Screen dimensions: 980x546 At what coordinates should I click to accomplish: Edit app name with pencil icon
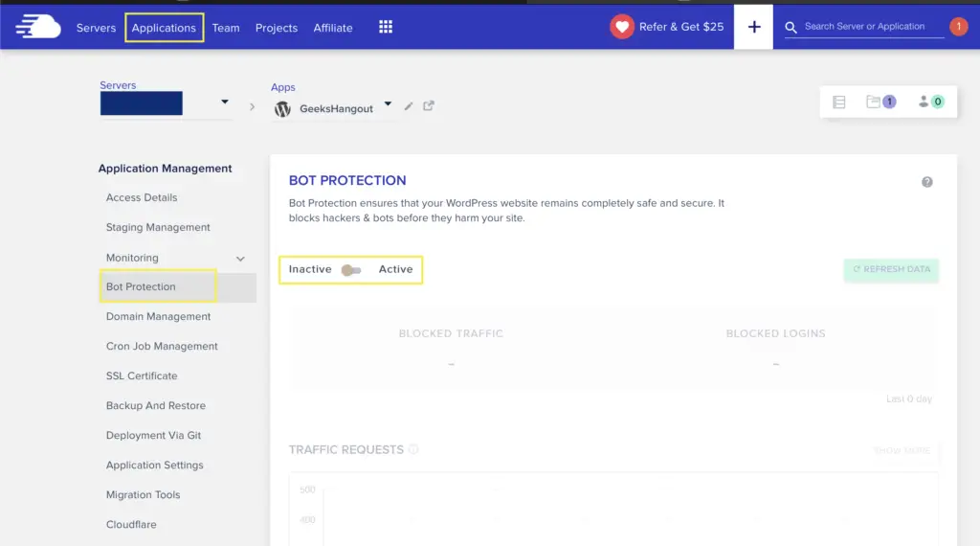tap(408, 106)
